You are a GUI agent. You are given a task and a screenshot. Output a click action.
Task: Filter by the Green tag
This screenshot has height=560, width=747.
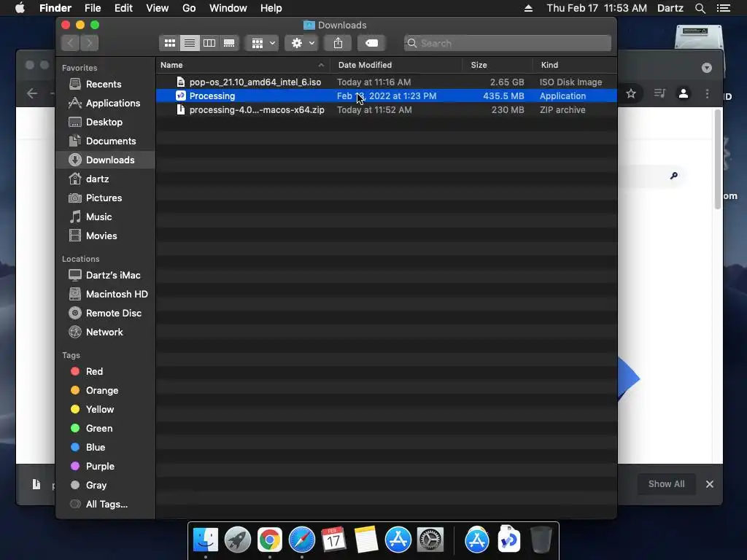[x=105, y=429]
